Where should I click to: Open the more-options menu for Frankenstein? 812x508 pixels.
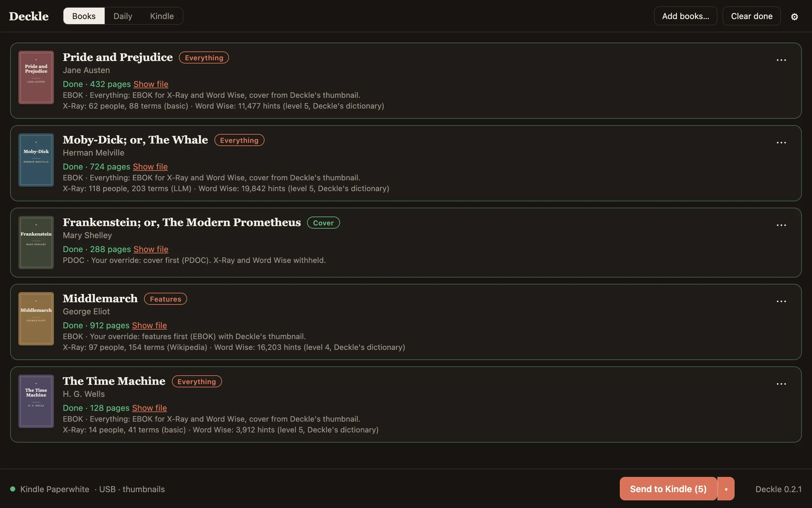coord(781,225)
